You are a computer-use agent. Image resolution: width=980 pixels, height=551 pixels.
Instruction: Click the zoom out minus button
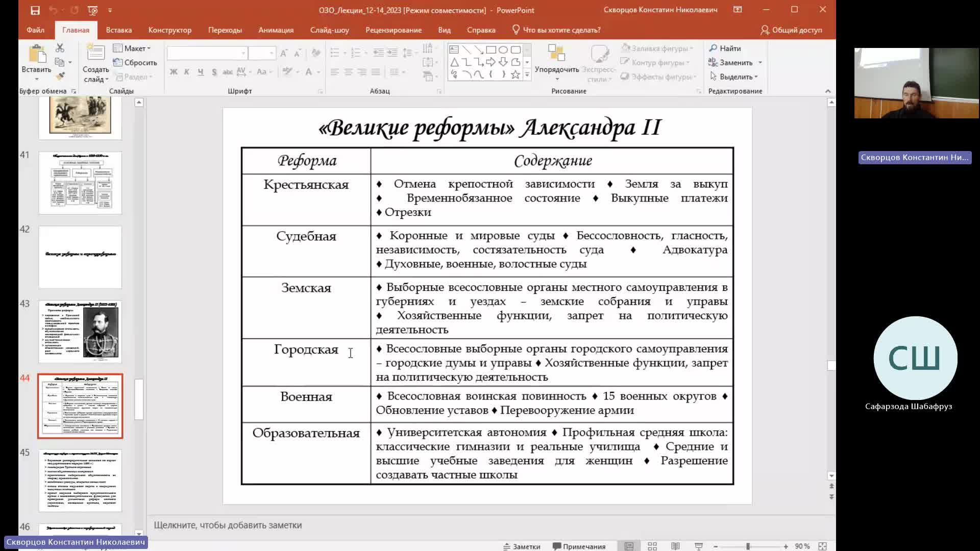click(716, 546)
